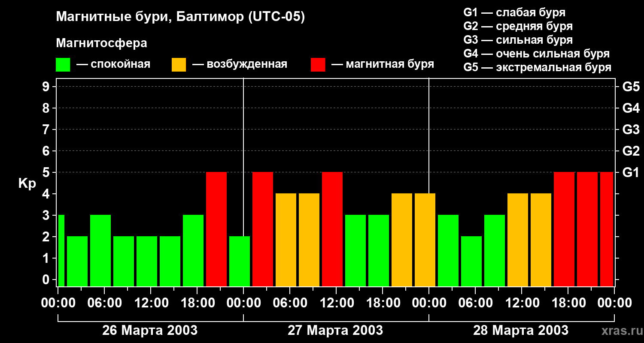This screenshot has height=343, width=644.
Task: Click the green Kp 3 bar over 18:00, 26 Марта
Action: (193, 250)
